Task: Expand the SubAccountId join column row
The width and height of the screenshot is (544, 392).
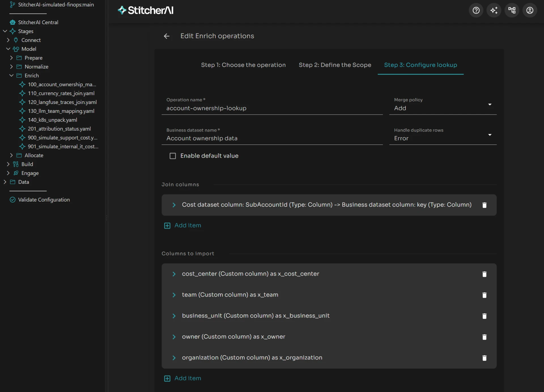Action: click(x=174, y=205)
